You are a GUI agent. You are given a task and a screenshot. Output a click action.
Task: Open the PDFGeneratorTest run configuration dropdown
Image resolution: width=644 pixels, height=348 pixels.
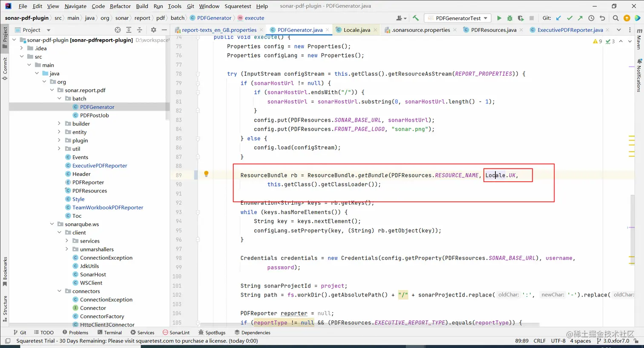[x=457, y=18]
